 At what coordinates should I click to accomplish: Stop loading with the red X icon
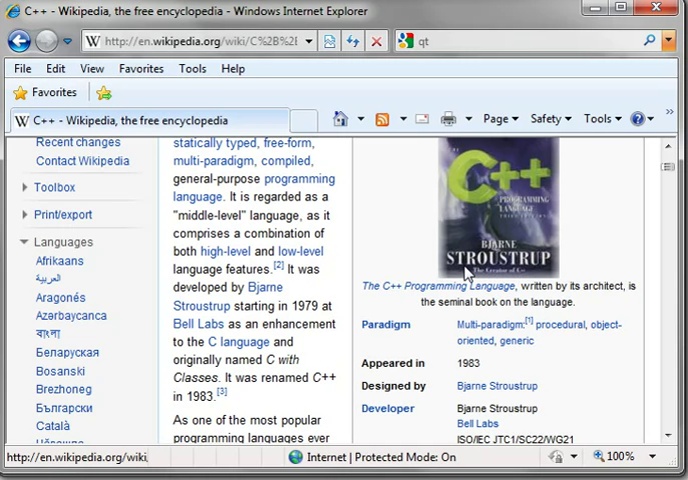(x=376, y=41)
